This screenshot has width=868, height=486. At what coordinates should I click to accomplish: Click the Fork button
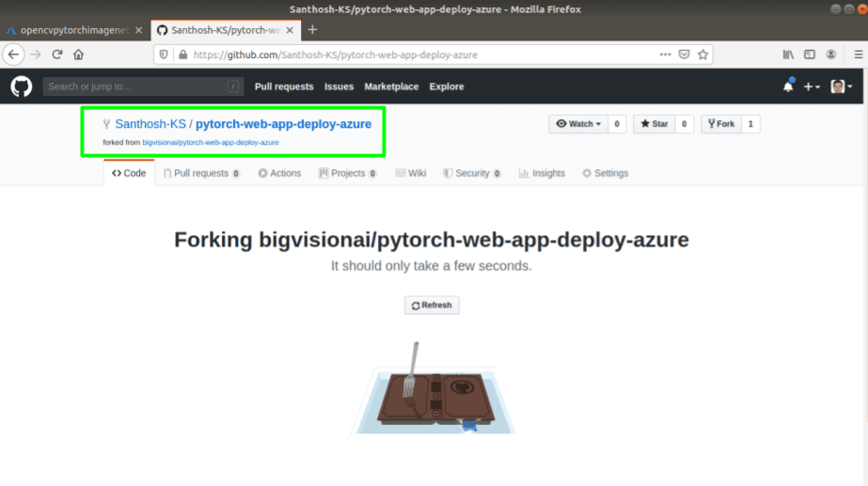click(x=721, y=124)
